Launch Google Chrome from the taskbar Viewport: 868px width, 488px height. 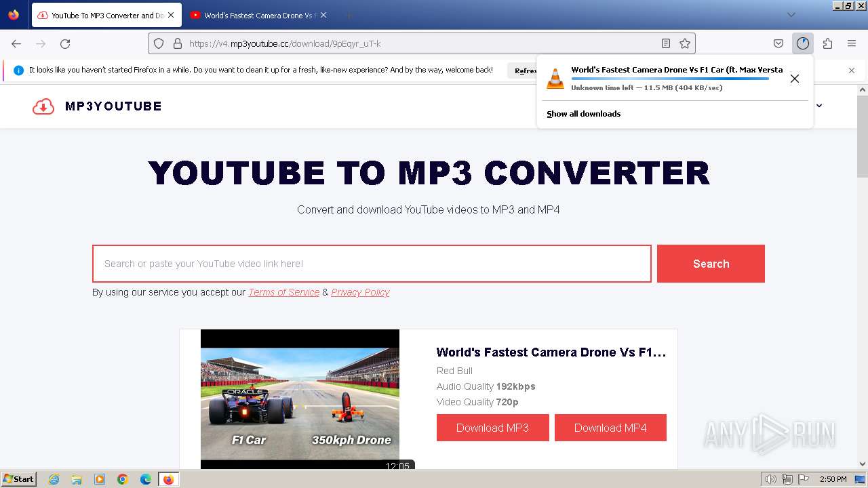pos(123,479)
